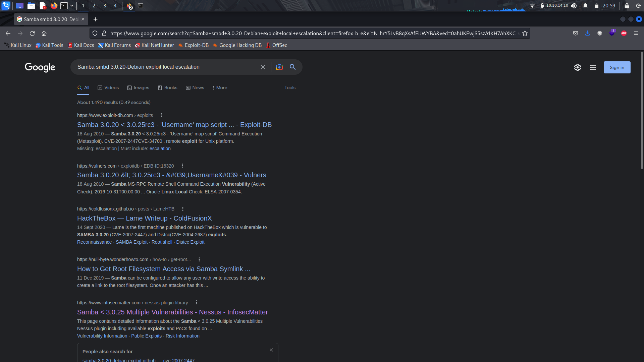644x362 pixels.
Task: Reload the current page
Action: pyautogui.click(x=32, y=33)
